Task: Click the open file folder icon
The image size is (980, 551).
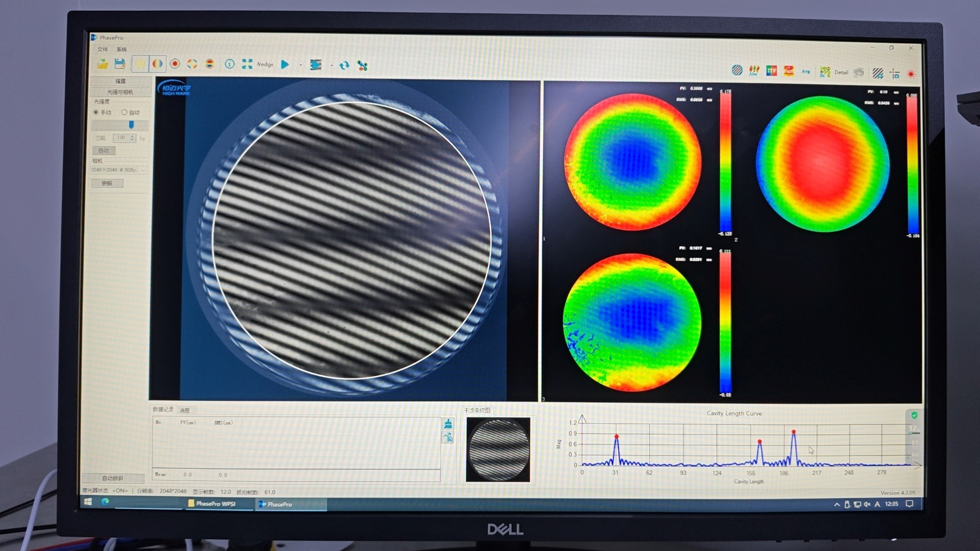Action: tap(103, 64)
